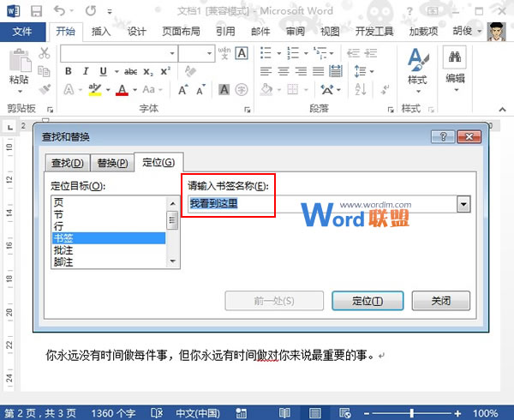The width and height of the screenshot is (514, 420).
Task: Click the 定位(T) Go To button
Action: click(x=368, y=301)
